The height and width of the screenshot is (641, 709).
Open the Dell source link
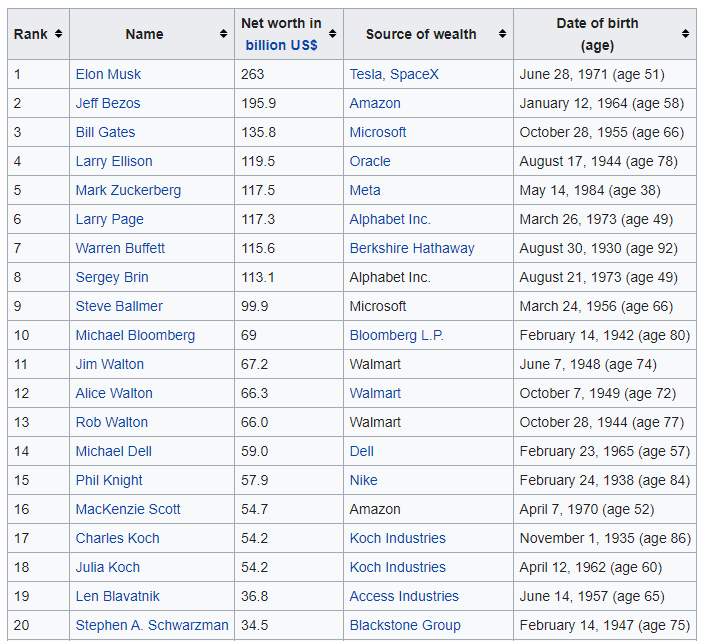(x=362, y=451)
